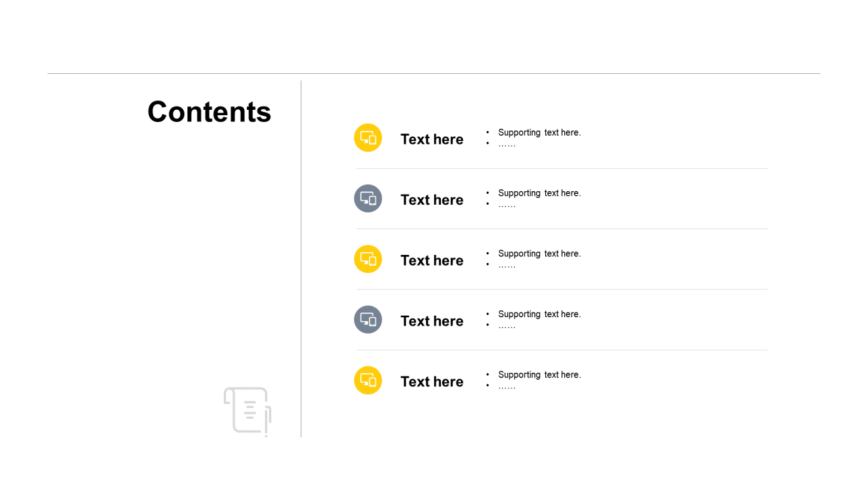Click the fourth Text here heading
Image resolution: width=868 pixels, height=488 pixels.
(x=432, y=321)
